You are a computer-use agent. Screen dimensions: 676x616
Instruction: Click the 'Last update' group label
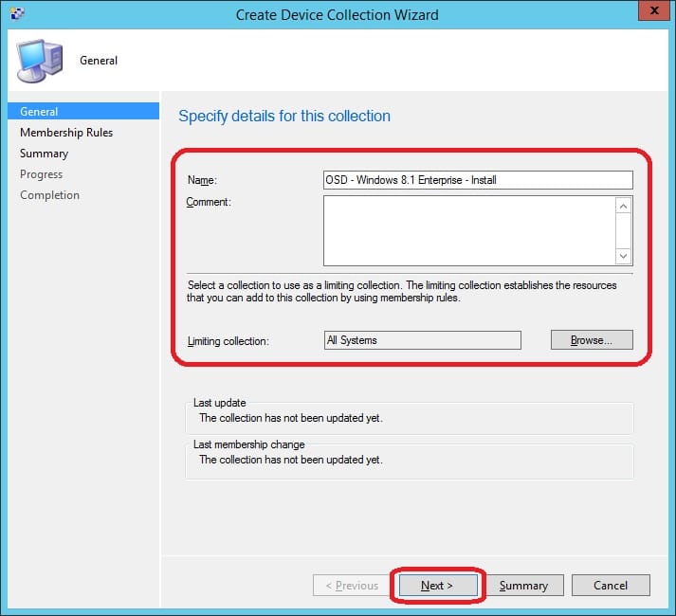pos(219,403)
